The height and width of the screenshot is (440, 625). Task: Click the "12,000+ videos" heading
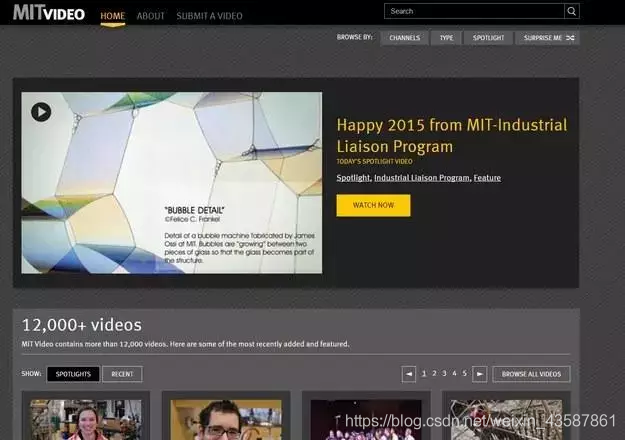(x=82, y=325)
